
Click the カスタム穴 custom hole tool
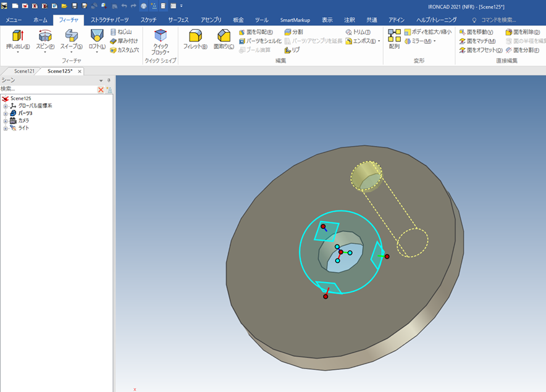click(124, 50)
